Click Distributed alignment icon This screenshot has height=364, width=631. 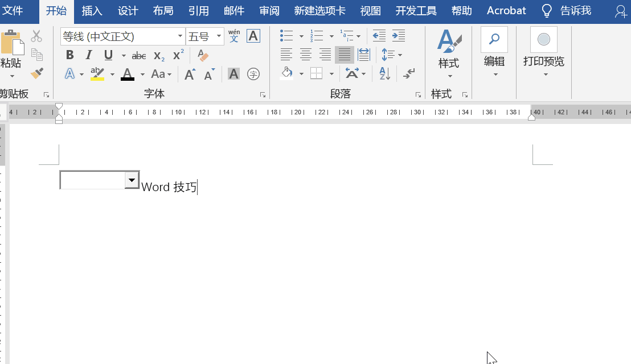[363, 55]
